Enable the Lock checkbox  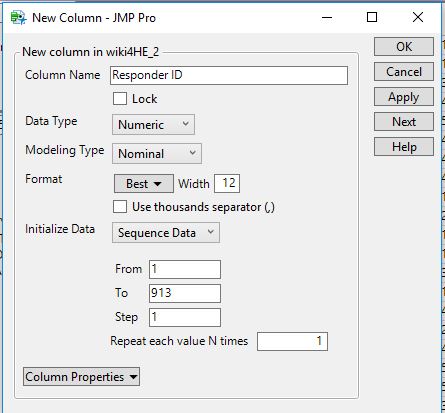(120, 99)
